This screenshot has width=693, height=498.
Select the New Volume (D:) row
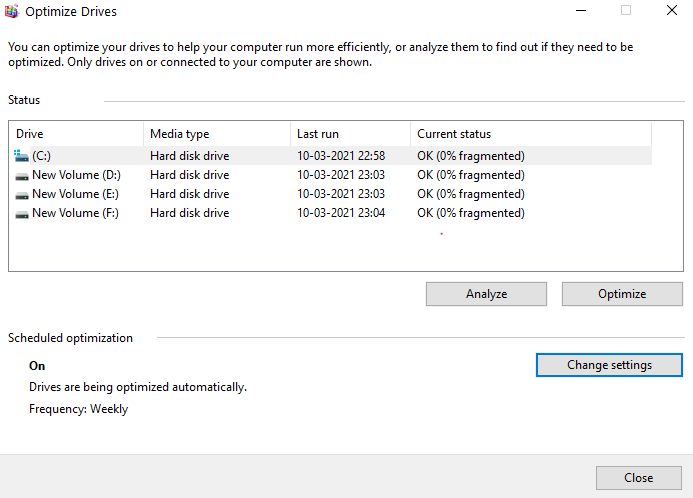point(331,175)
